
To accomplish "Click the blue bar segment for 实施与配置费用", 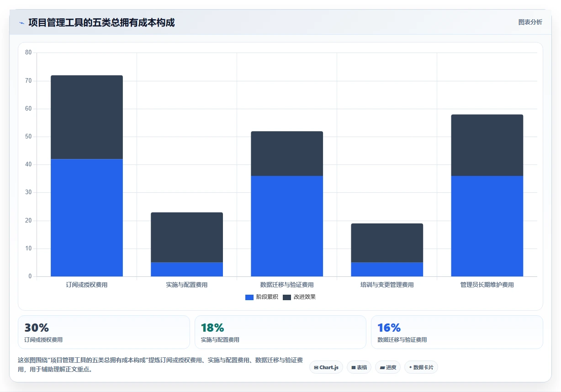I will coord(187,270).
